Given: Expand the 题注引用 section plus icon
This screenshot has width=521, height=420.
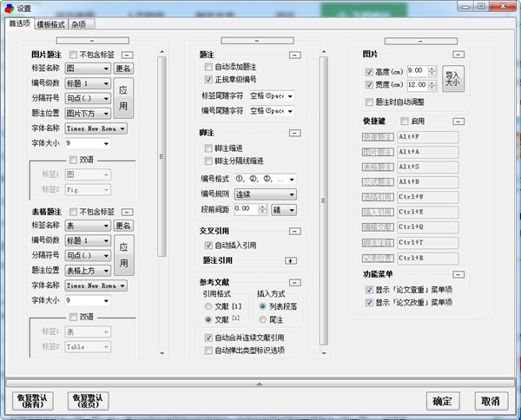Looking at the screenshot, I should 291,260.
